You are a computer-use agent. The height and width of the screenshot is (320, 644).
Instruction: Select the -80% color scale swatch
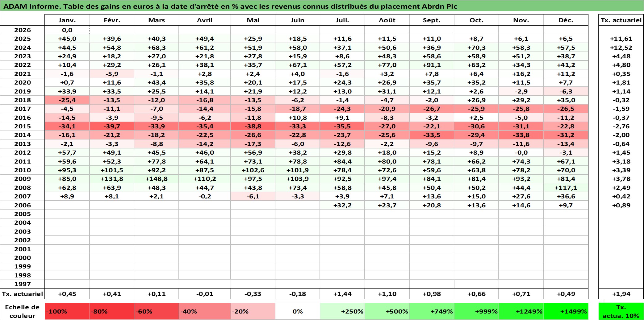(112, 311)
